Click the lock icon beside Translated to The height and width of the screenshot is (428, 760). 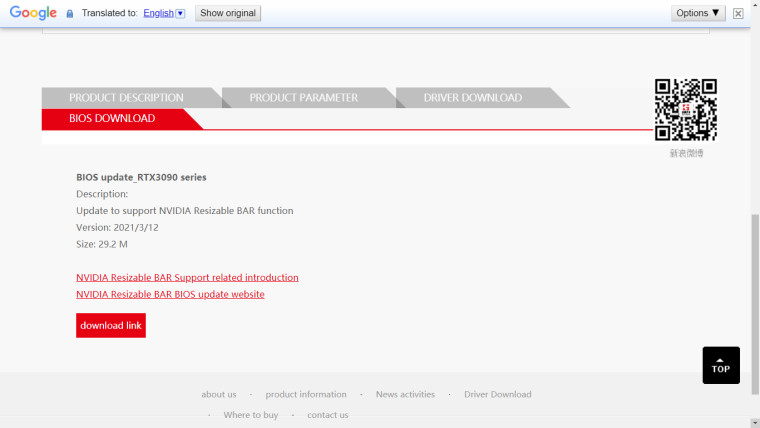[x=70, y=14]
